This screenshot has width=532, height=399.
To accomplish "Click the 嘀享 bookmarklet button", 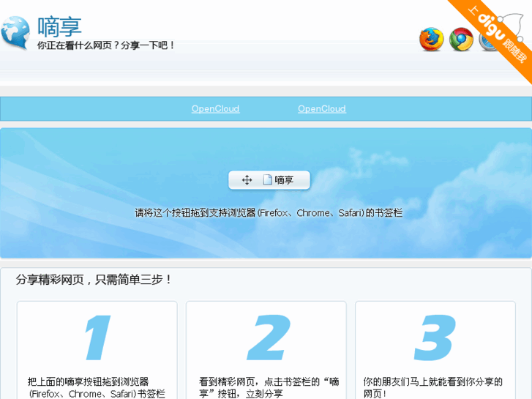I will [269, 180].
